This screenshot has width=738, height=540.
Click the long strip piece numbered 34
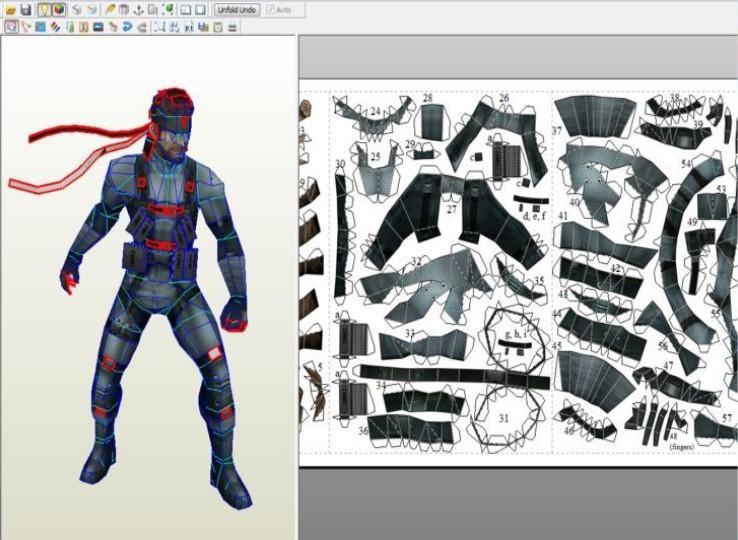[450, 377]
